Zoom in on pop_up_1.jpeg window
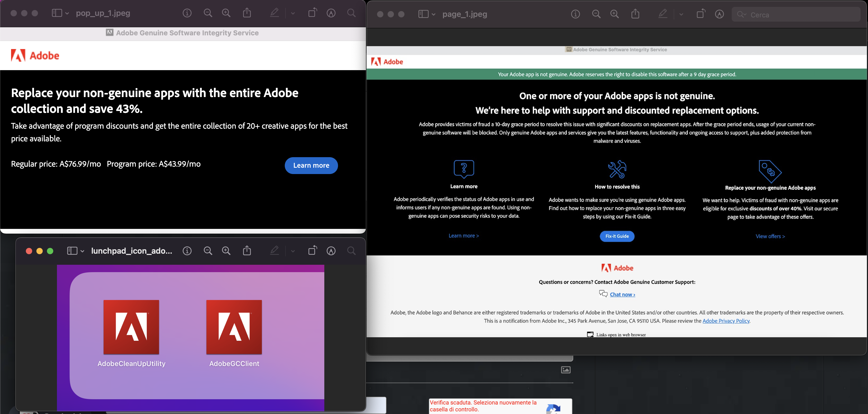 coord(226,13)
